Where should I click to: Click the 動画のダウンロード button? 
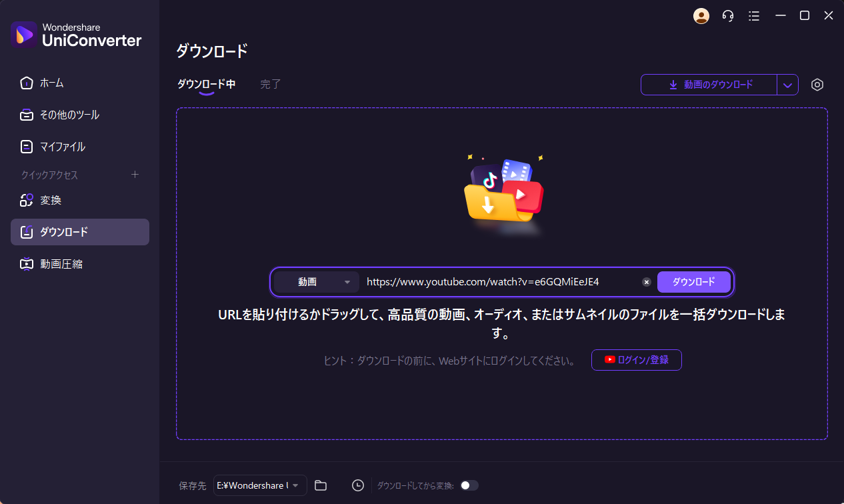coord(709,85)
